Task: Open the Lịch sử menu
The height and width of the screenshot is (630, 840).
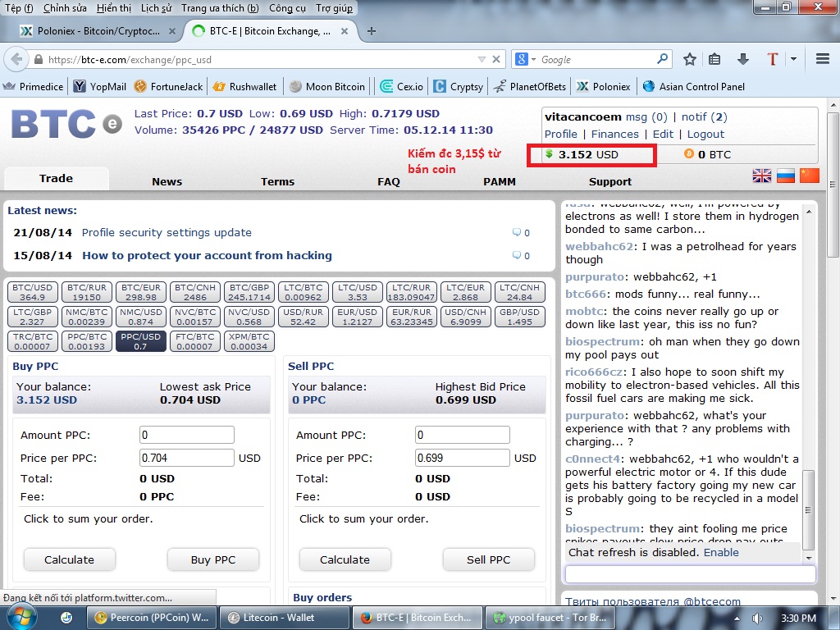Action: 156,8
